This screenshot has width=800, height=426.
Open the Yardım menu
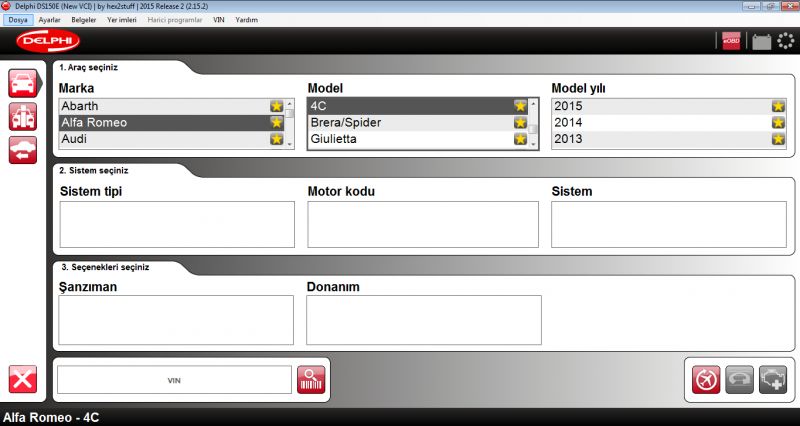[x=246, y=20]
